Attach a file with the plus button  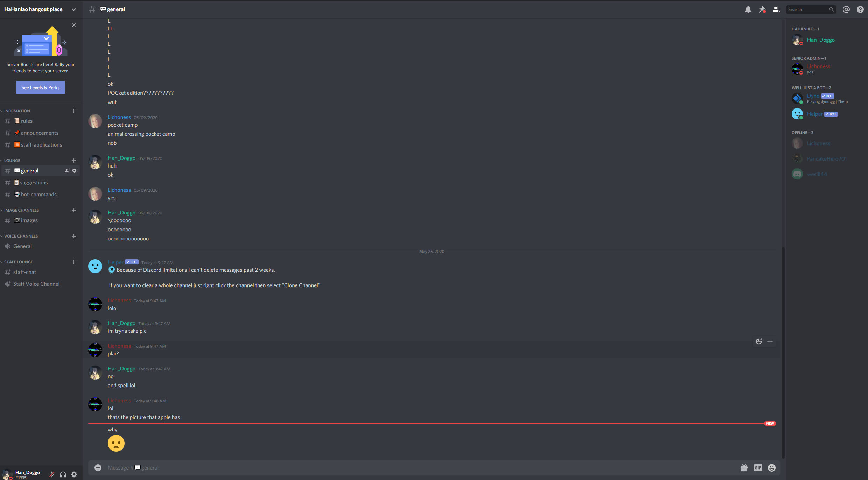(98, 468)
